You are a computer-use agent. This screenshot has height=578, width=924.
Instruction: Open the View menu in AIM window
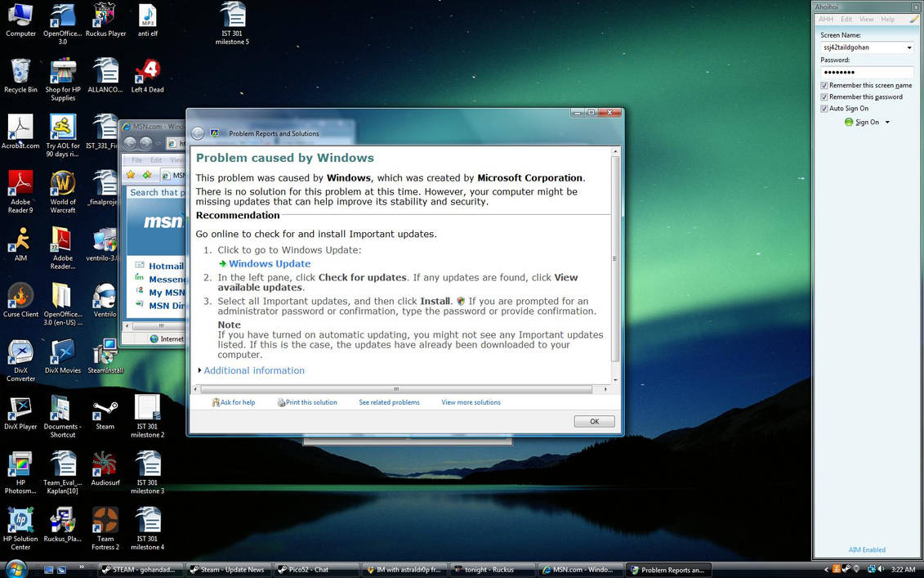[866, 20]
